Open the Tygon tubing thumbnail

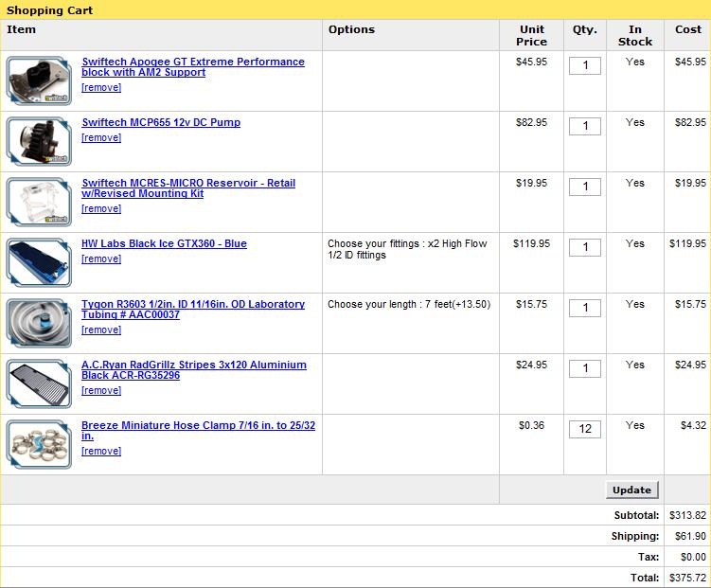click(39, 323)
